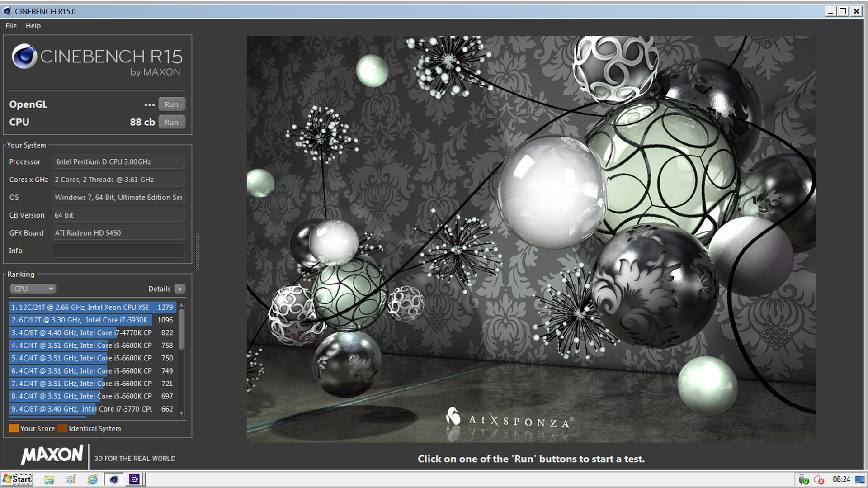Minimize the Cinebench window
The image size is (868, 488).
pyautogui.click(x=830, y=11)
